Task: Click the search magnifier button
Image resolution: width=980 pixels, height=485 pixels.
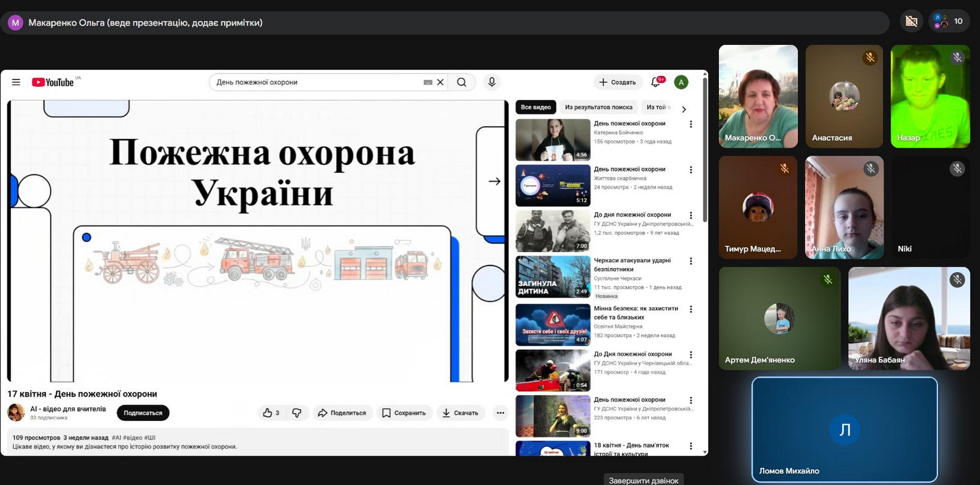Action: pyautogui.click(x=462, y=82)
